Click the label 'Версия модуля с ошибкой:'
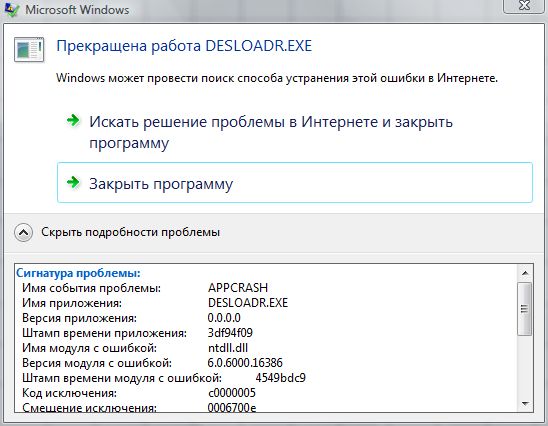This screenshot has height=426, width=548. tap(97, 363)
